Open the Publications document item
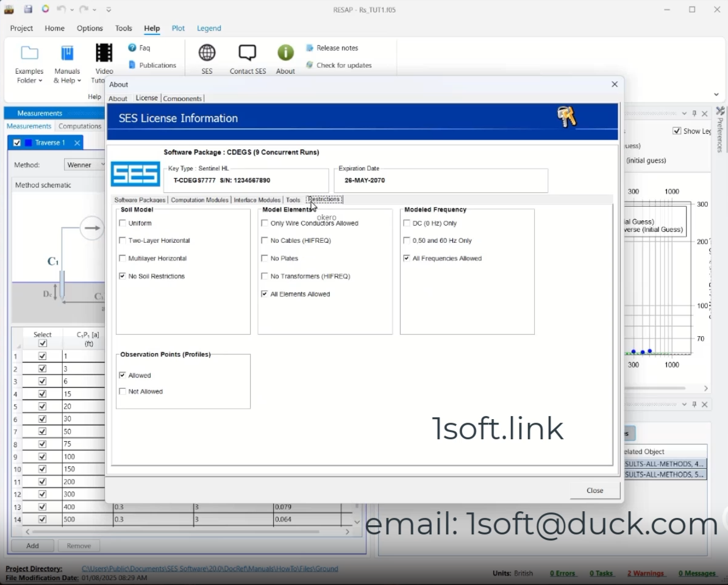 (152, 65)
